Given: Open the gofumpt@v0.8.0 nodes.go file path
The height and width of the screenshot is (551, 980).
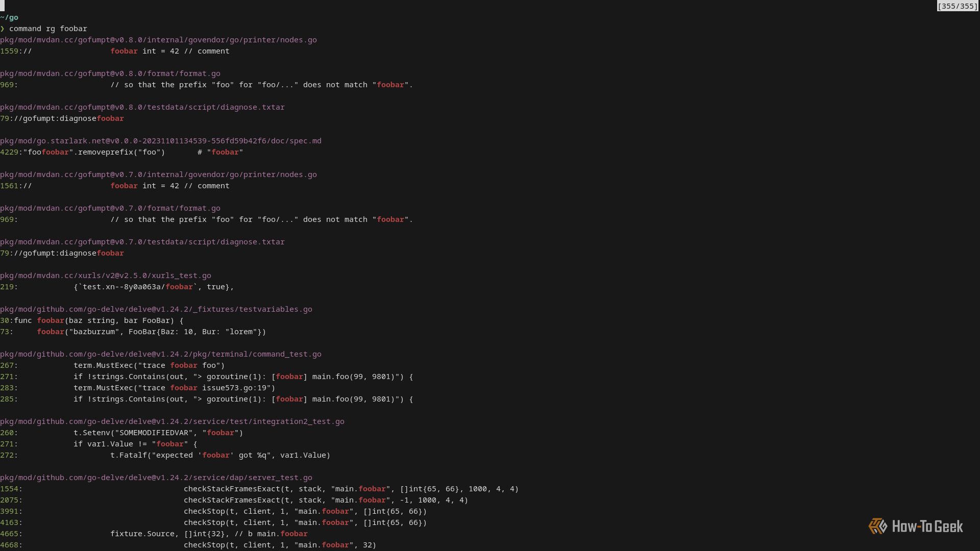Looking at the screenshot, I should 158,40.
